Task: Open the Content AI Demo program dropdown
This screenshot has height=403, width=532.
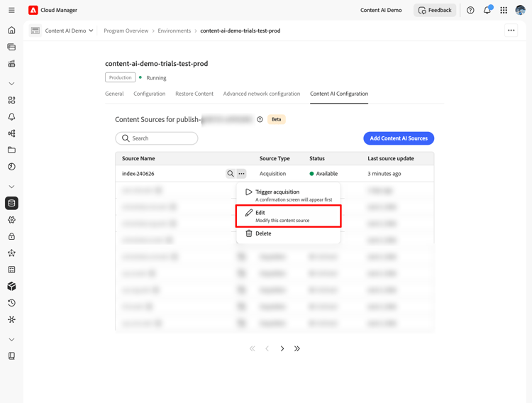Action: pyautogui.click(x=70, y=31)
